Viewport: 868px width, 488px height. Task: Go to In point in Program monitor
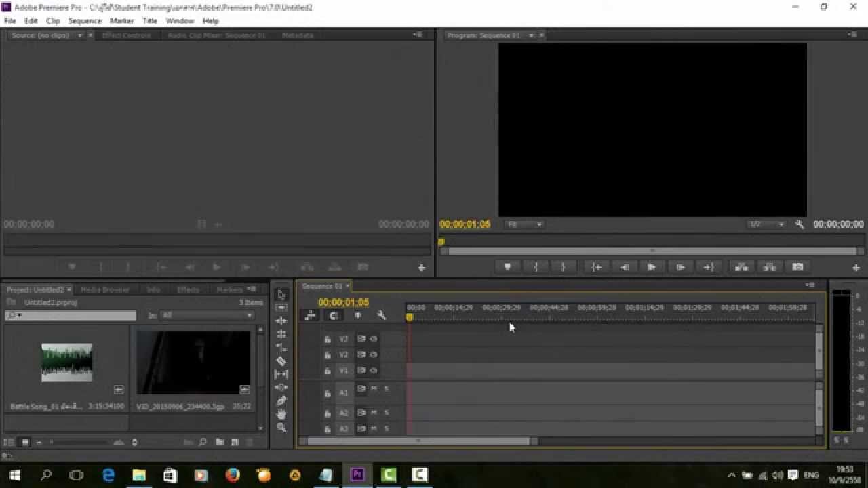[597, 267]
